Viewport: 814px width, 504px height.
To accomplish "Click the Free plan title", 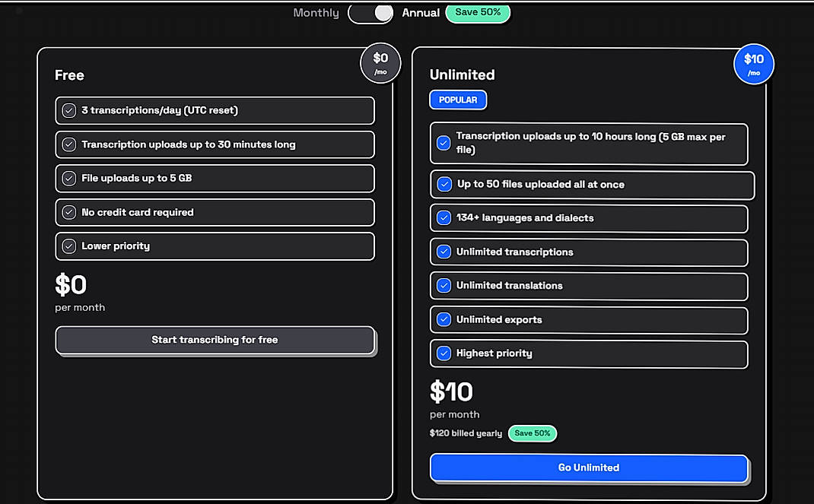I will [x=69, y=75].
